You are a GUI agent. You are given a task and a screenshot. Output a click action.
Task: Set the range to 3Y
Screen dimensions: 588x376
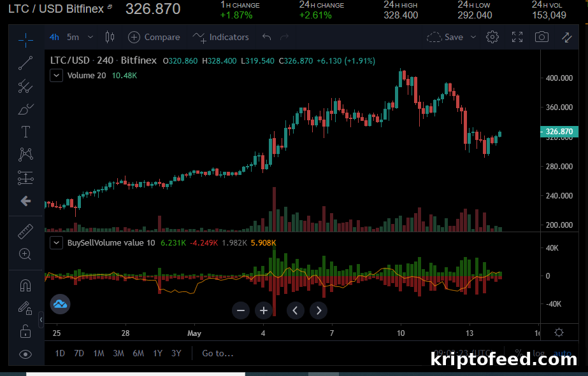(176, 353)
